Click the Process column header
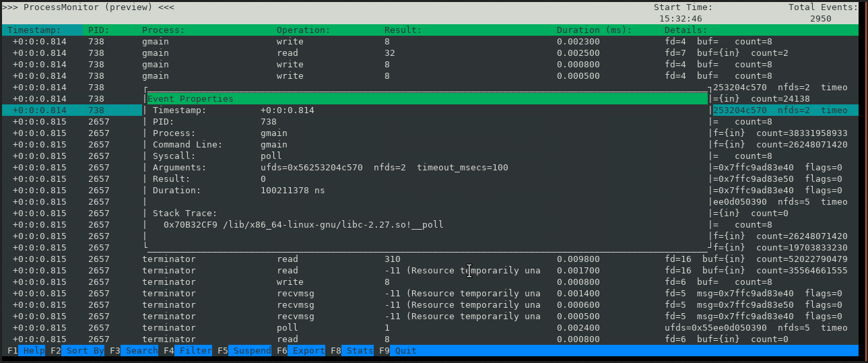Screen dimensions: 868x363 [163, 30]
